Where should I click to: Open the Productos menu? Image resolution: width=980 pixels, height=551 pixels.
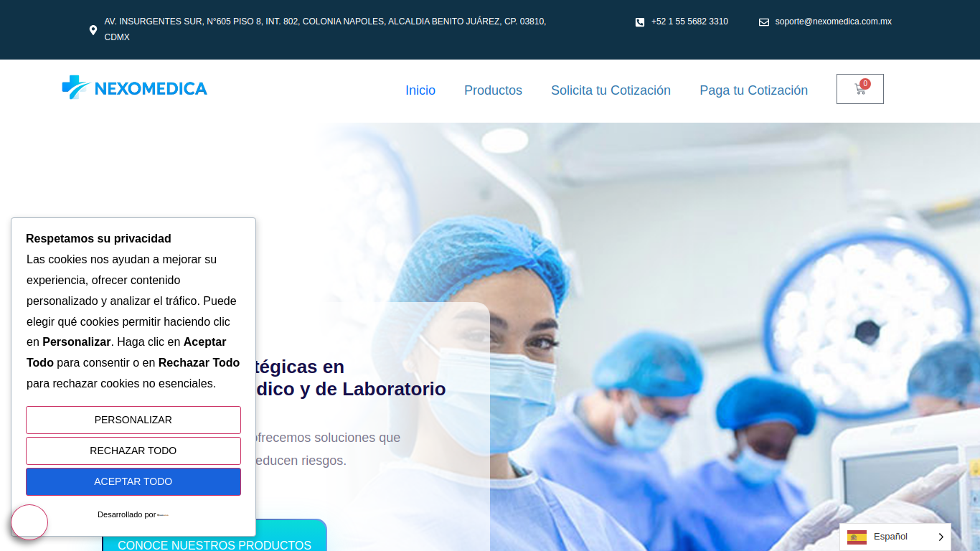point(493,90)
